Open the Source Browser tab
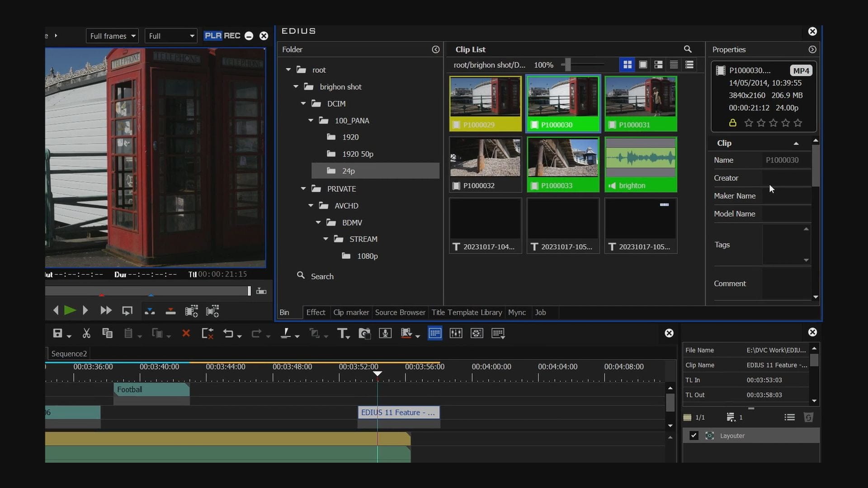Image resolution: width=868 pixels, height=488 pixels. pyautogui.click(x=400, y=312)
